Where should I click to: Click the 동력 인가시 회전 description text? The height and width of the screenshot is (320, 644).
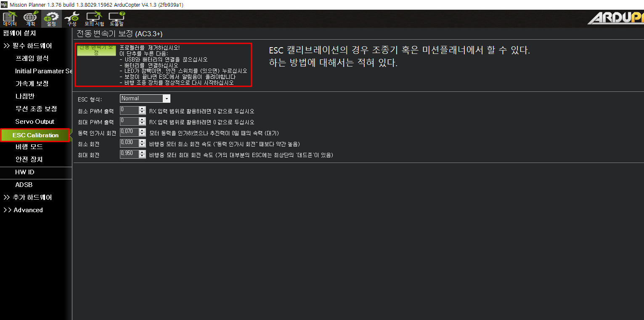click(214, 133)
